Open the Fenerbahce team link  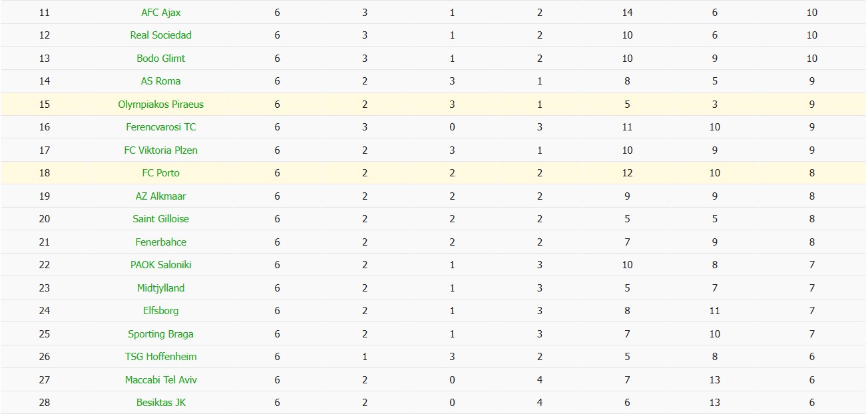(x=161, y=242)
